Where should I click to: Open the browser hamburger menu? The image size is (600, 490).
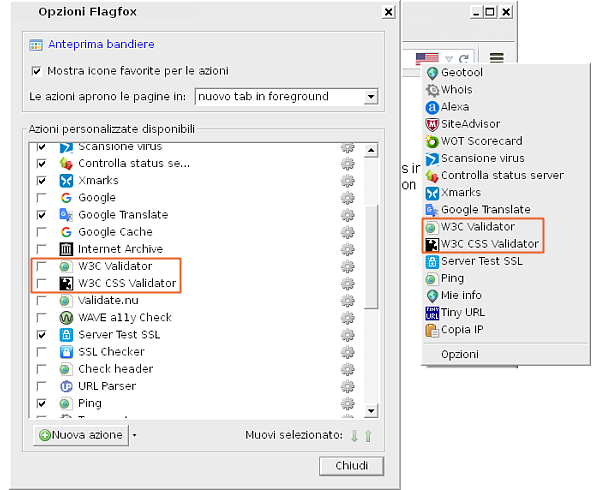click(497, 57)
